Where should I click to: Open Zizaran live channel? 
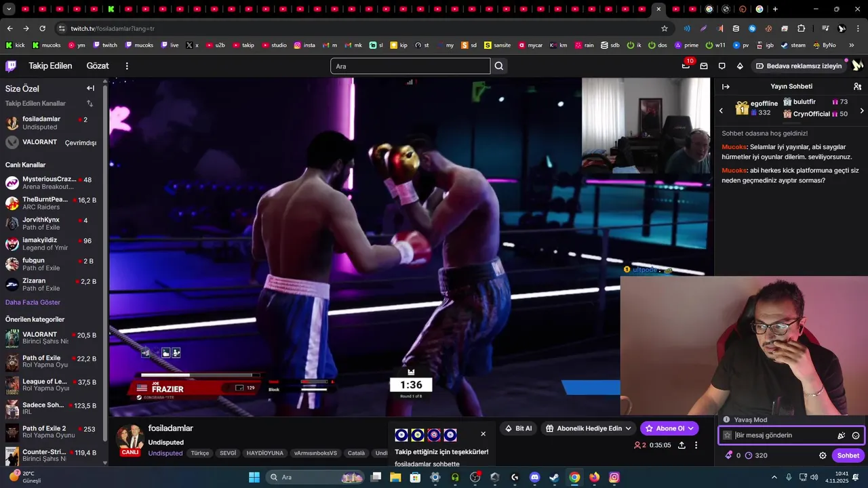53,285
